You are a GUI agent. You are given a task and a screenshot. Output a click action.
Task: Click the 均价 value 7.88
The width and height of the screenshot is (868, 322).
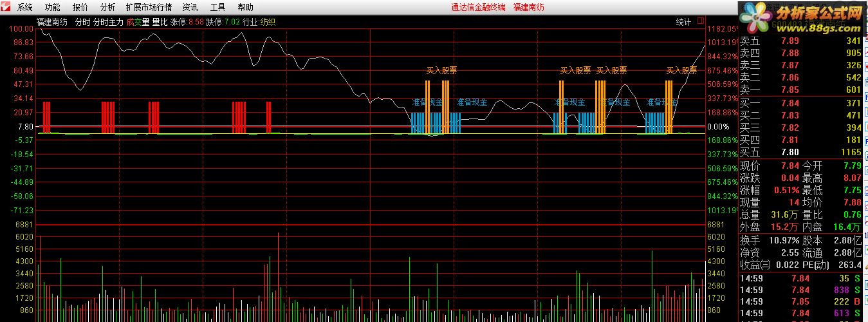coord(852,203)
